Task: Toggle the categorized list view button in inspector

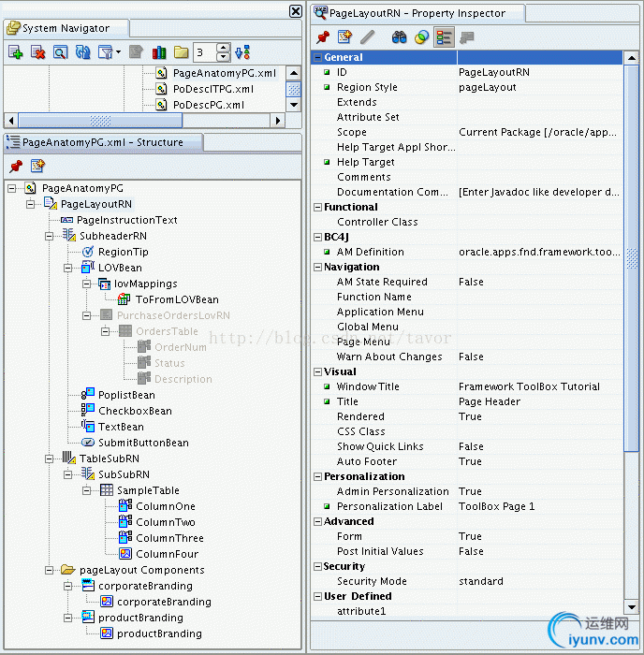Action: 444,37
